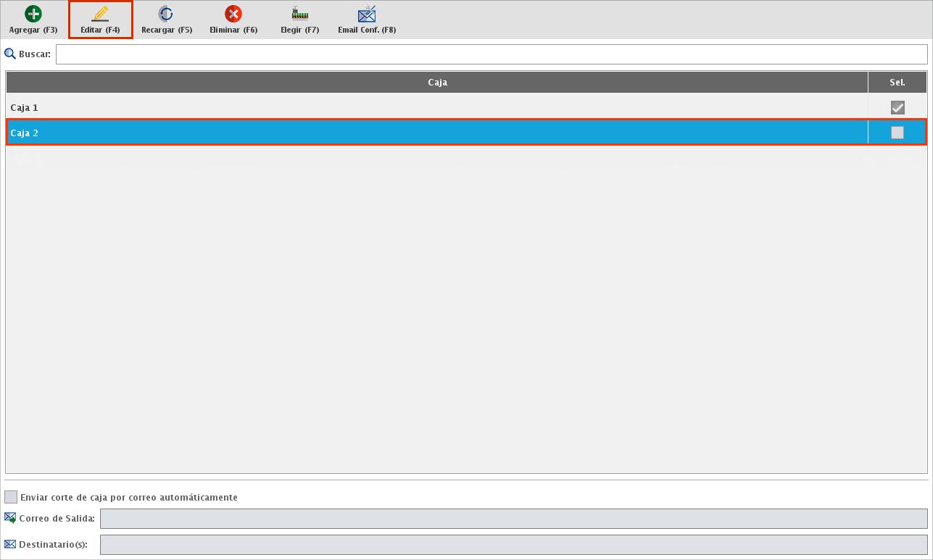This screenshot has height=560, width=933.
Task: Uncheck the Sel. checkbox for Caja 1
Action: [897, 107]
